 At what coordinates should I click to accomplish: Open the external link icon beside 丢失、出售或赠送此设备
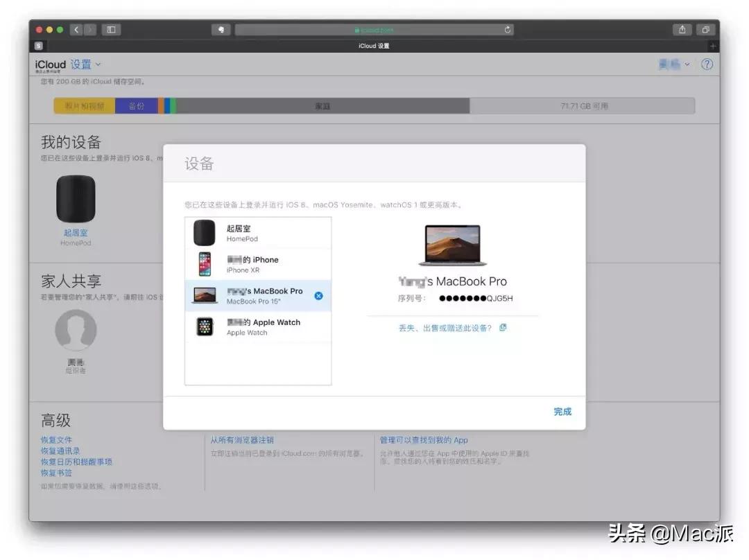point(502,326)
